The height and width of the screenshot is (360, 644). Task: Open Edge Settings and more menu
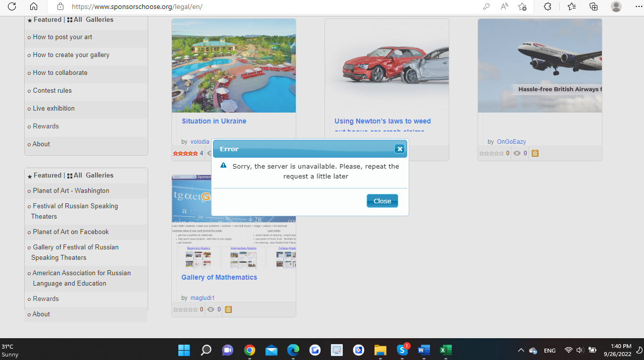[639, 6]
